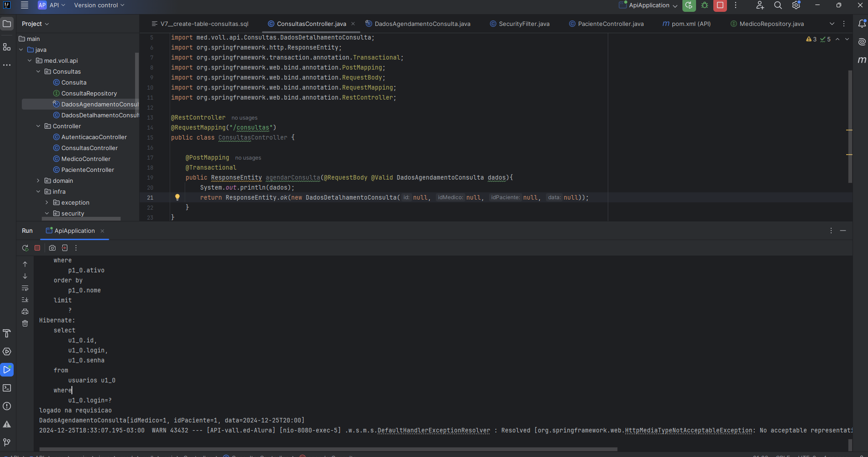
Task: Open Search Everywhere magnifier
Action: pos(778,5)
